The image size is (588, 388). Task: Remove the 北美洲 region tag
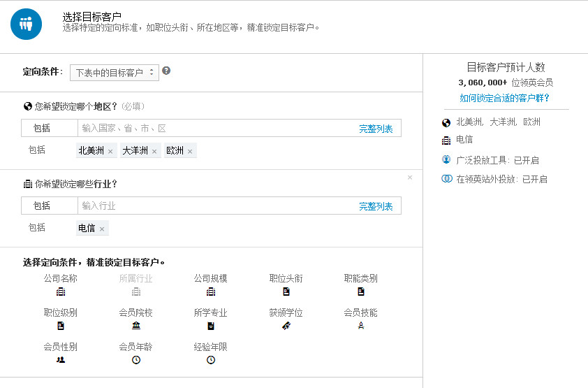(110, 152)
